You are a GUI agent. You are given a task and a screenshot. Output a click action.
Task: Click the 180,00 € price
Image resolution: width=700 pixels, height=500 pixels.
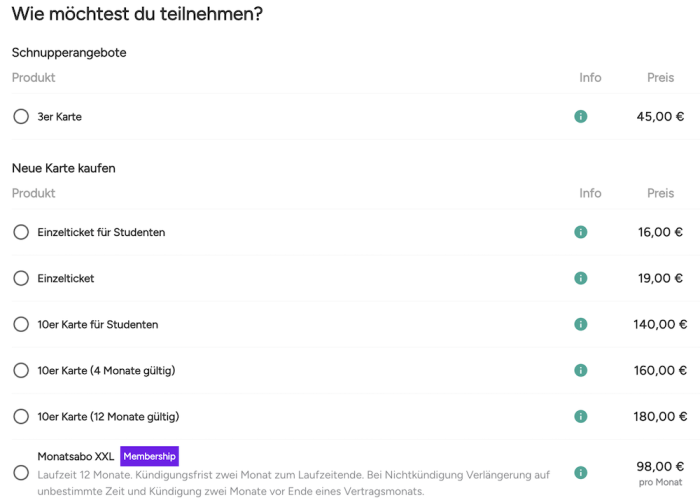point(660,416)
